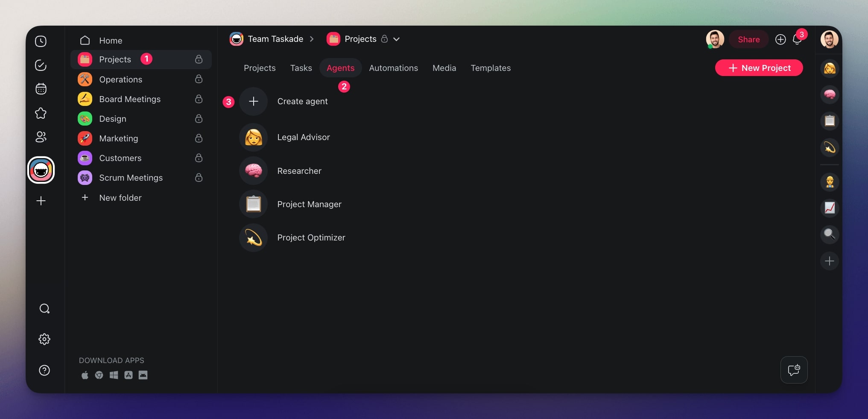Click the New Project button

(x=759, y=68)
